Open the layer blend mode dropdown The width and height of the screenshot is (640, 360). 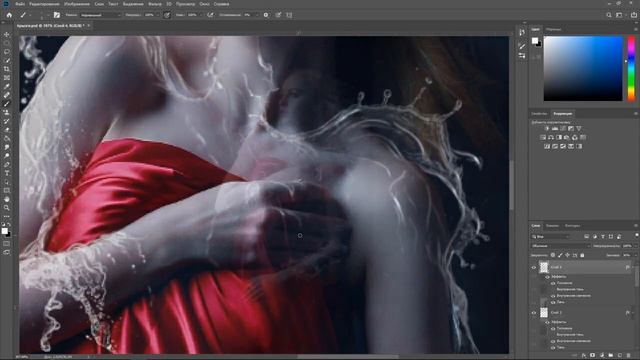click(x=560, y=246)
